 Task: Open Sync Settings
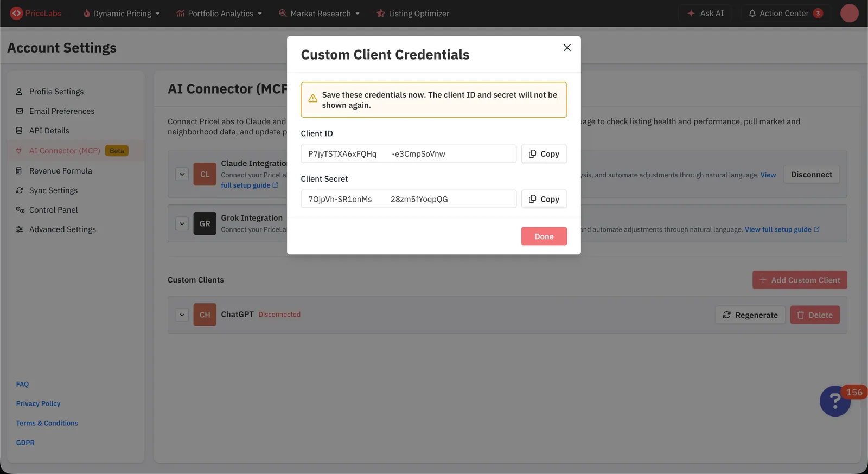53,190
